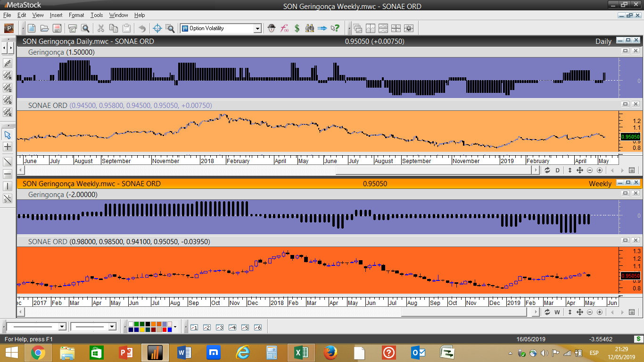
Task: Open The Explorer binoculars tool
Action: pyautogui.click(x=310, y=28)
